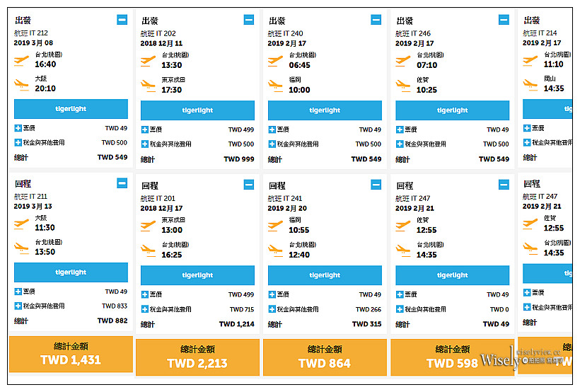The image size is (580, 392).
Task: Expand fare plus icon for IT 241
Action: (272, 294)
